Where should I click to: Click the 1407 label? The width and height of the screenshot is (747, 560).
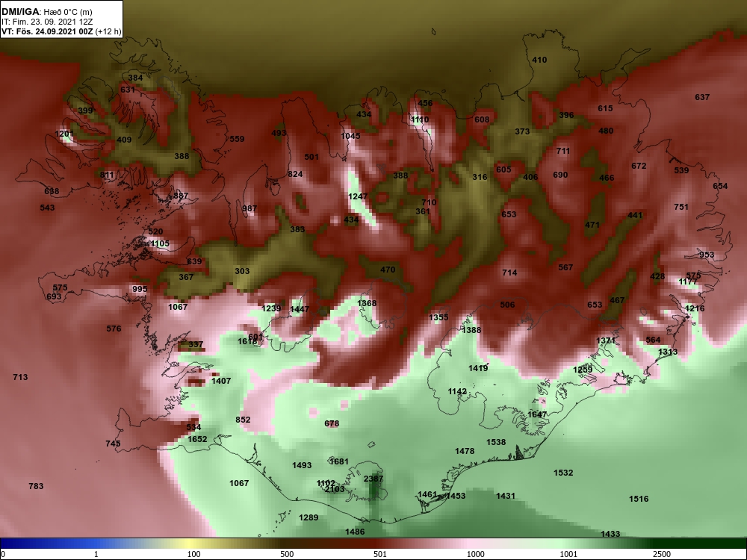tap(221, 381)
